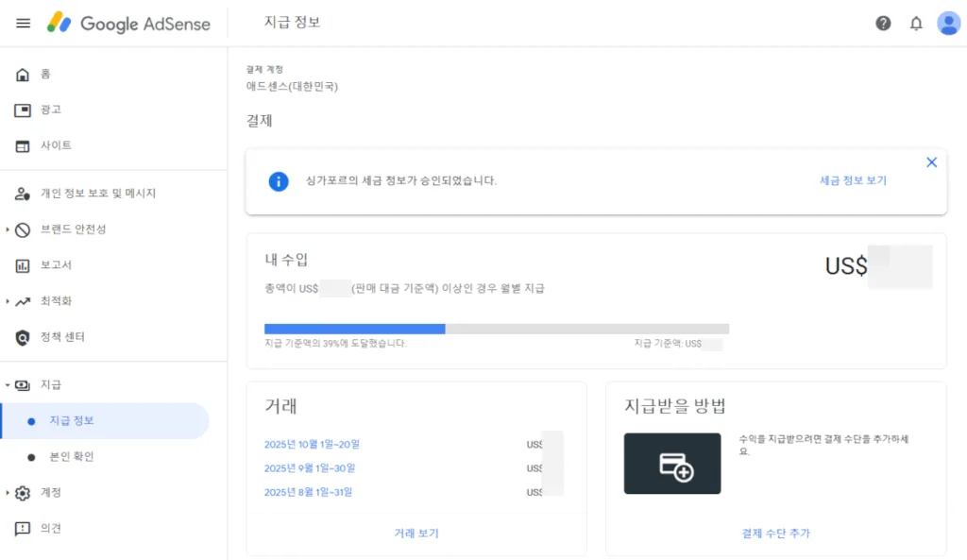Viewport: 967px width, 560px height.
Task: Open the user account avatar
Action: tap(948, 24)
